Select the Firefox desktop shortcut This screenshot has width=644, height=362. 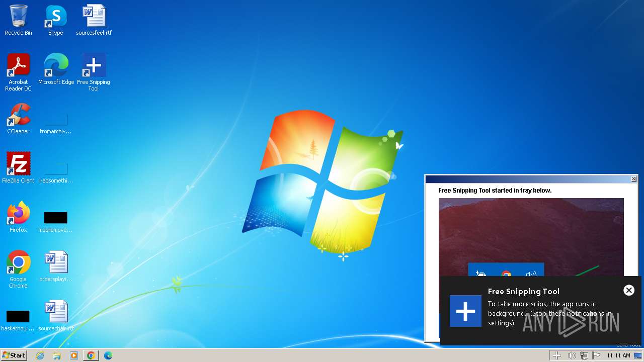click(18, 217)
